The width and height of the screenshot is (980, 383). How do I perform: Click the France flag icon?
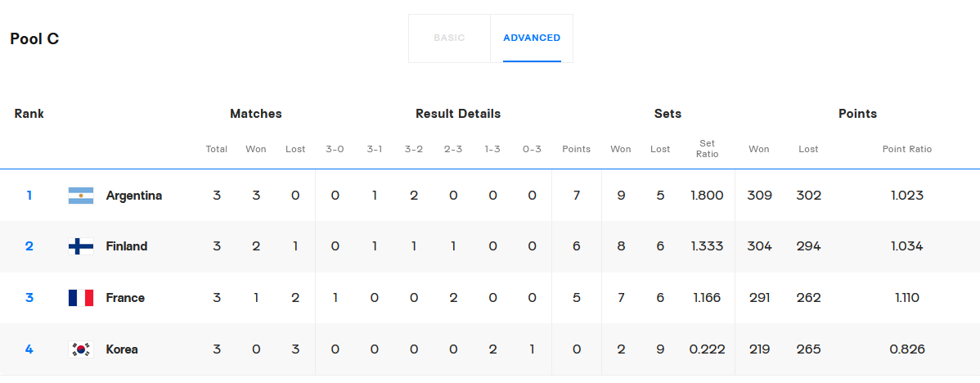pos(81,298)
